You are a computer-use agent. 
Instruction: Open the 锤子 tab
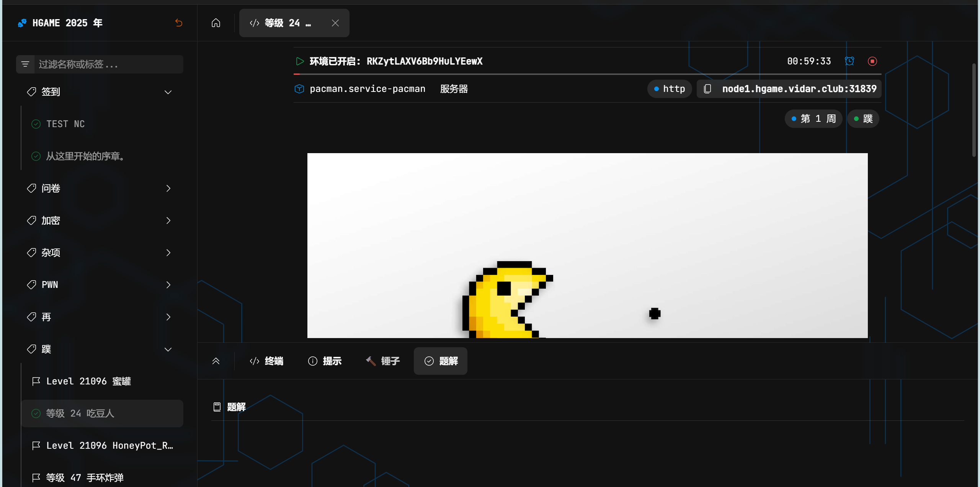pyautogui.click(x=383, y=361)
